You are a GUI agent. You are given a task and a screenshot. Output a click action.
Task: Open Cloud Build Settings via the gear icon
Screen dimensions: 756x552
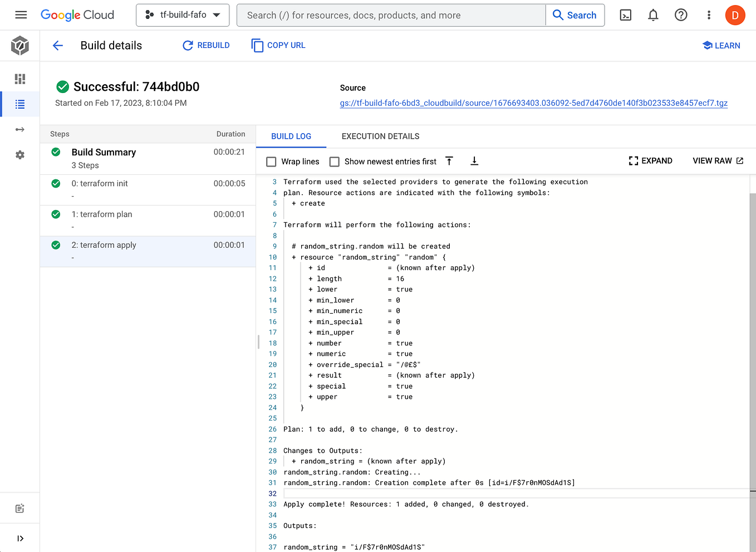20,155
